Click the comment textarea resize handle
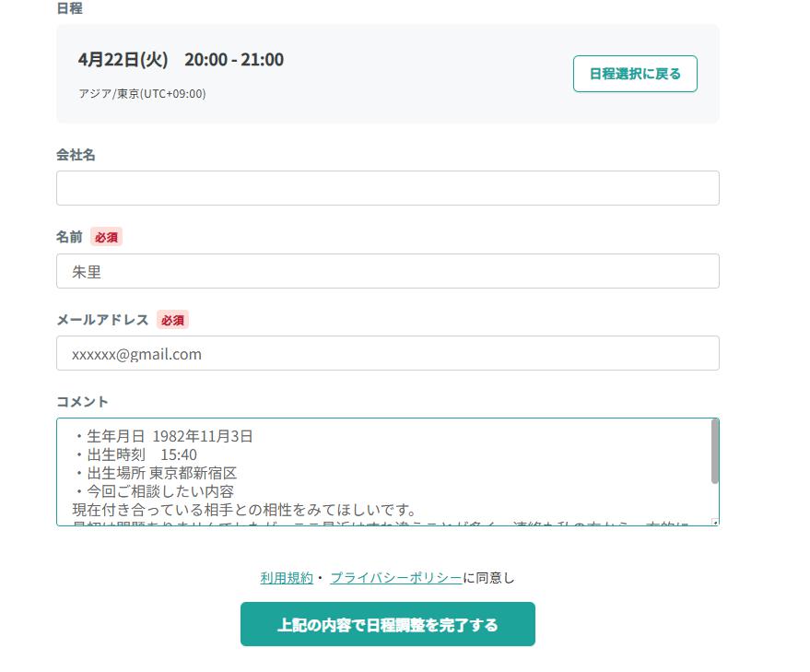Screen dimensions: 810x672 (715, 523)
